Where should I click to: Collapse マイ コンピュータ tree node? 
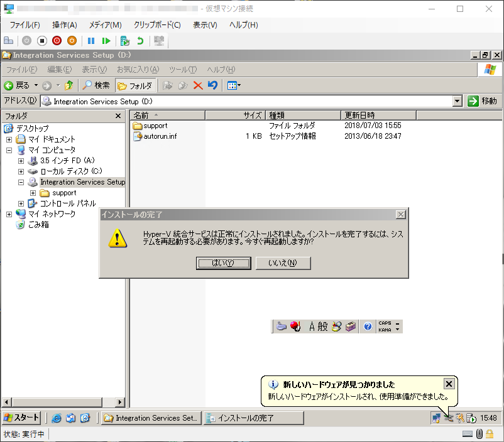(9, 150)
